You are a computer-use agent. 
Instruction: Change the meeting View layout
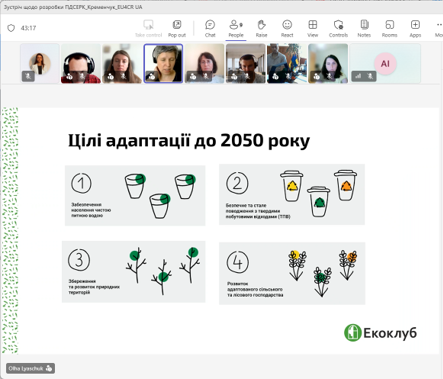click(x=313, y=28)
